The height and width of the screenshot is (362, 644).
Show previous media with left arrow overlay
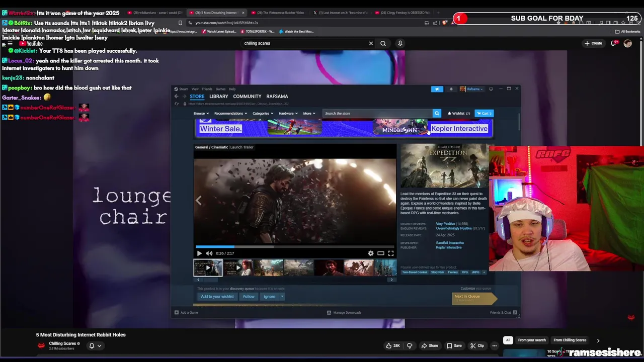(199, 200)
